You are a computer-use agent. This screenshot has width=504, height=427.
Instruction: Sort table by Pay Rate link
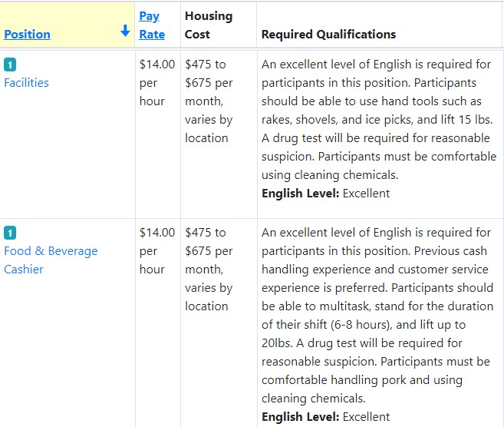coord(152,25)
